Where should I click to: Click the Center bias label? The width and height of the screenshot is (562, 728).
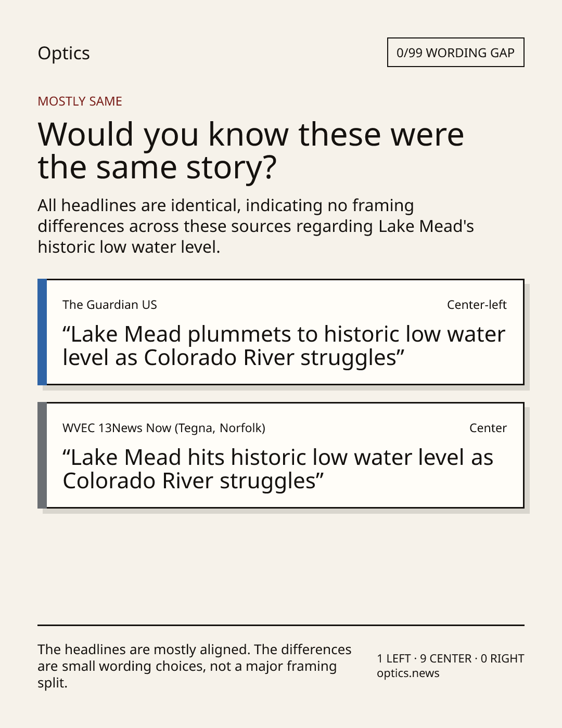click(488, 428)
